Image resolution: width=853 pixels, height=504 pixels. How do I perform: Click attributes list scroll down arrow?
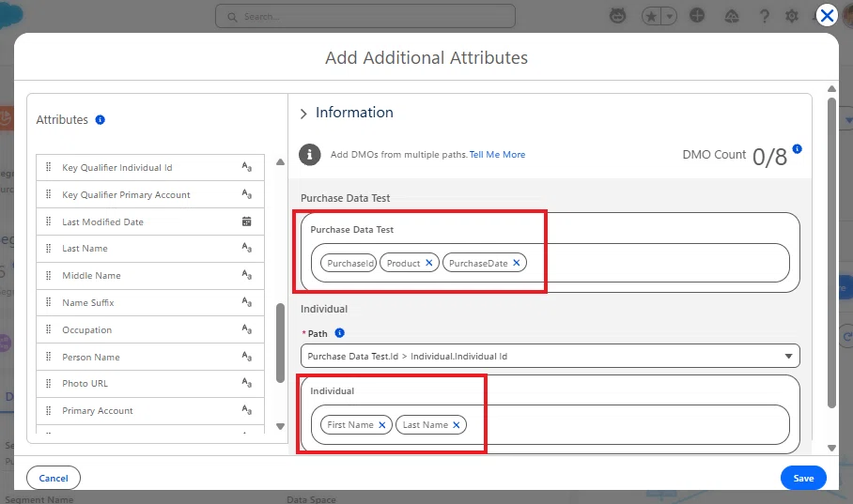(x=280, y=426)
